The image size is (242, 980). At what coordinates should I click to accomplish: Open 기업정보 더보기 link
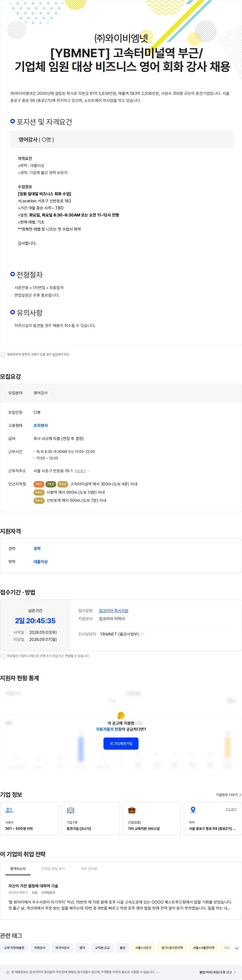point(228,795)
